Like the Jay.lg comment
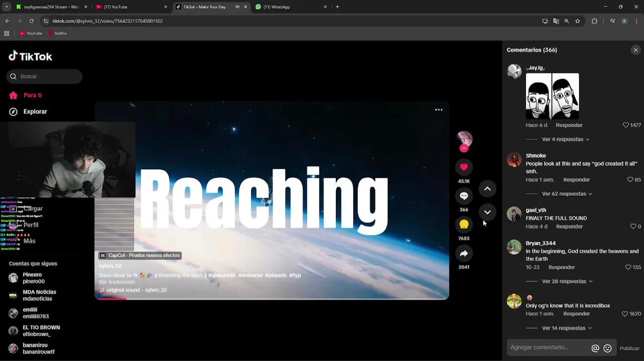644x361 pixels. 625,125
